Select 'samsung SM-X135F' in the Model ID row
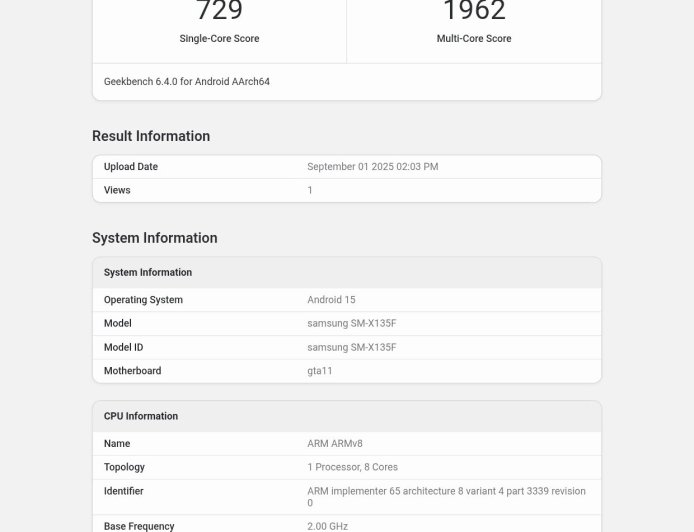This screenshot has width=694, height=532. point(352,347)
